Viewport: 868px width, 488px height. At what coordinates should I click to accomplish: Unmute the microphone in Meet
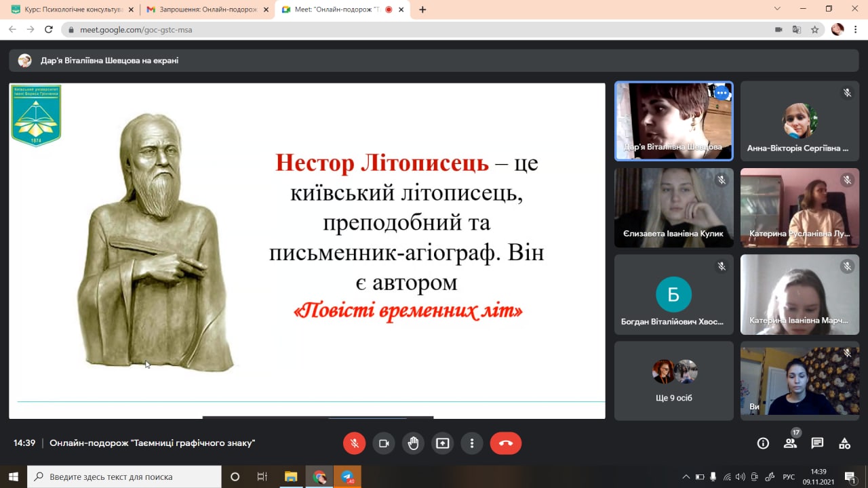pyautogui.click(x=354, y=443)
